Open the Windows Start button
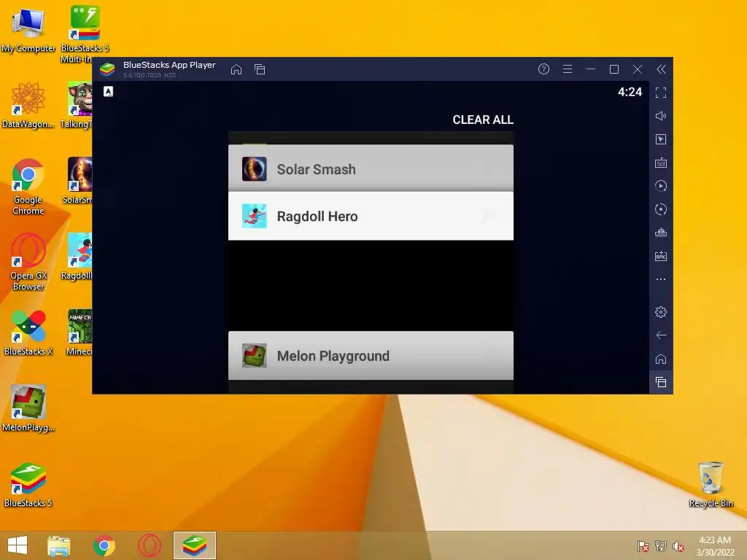Image resolution: width=747 pixels, height=560 pixels. coord(18,545)
